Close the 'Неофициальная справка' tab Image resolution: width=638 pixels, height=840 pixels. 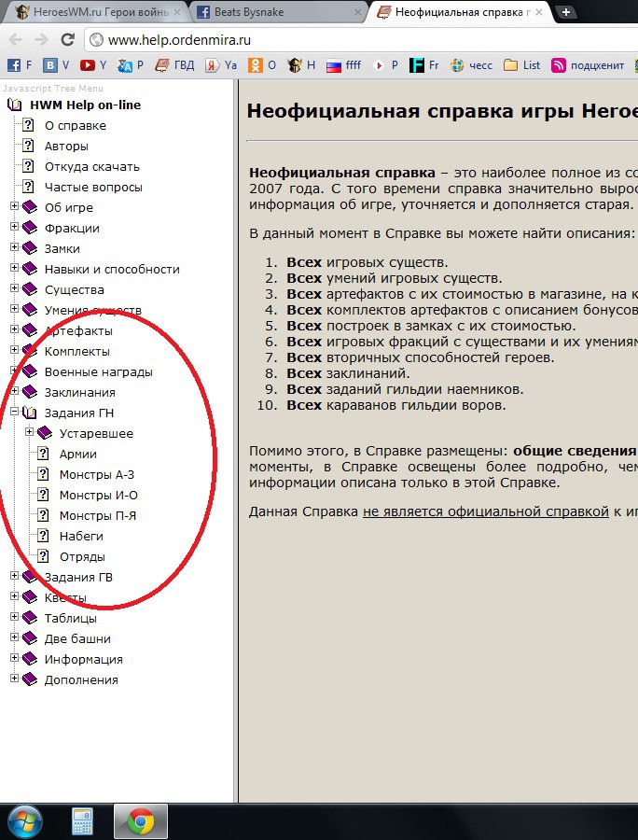pos(539,12)
